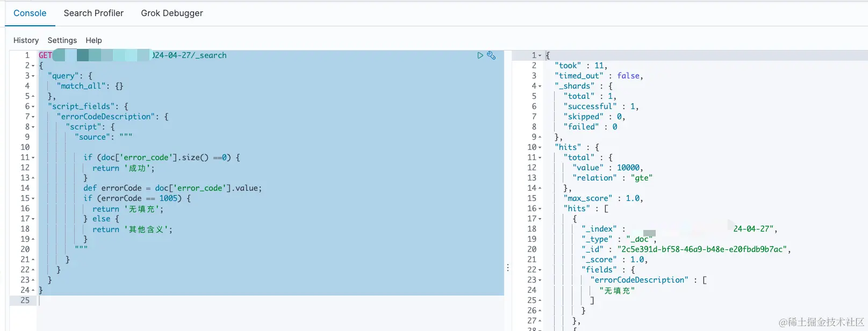Collapse request editor line 2 opening brace
The width and height of the screenshot is (868, 331).
click(33, 66)
